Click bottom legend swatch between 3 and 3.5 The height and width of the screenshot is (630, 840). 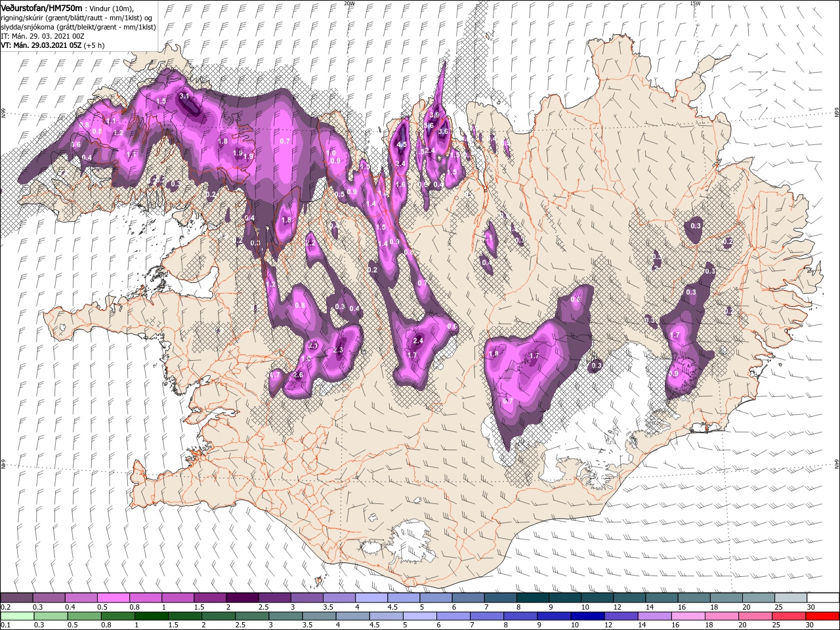click(x=286, y=616)
